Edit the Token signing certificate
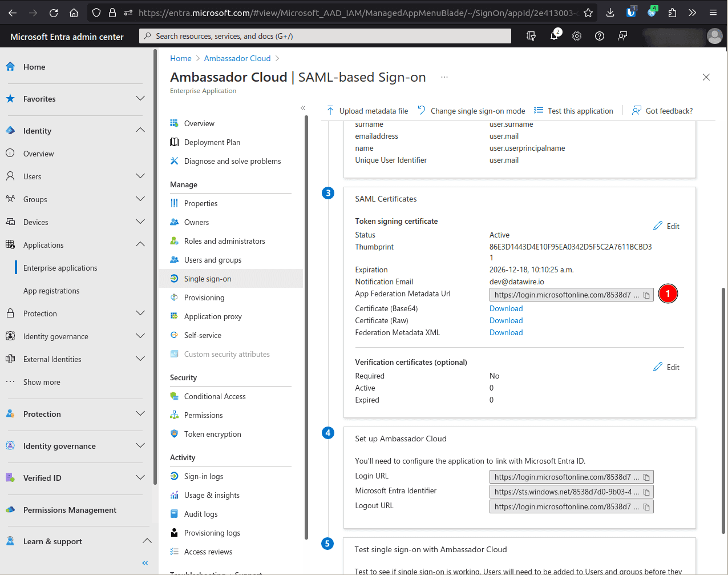Screen dimensions: 728x575 tap(666, 226)
